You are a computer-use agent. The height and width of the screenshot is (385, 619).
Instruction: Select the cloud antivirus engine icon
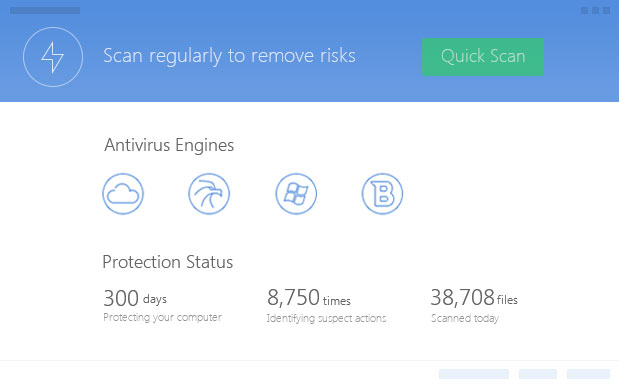123,194
